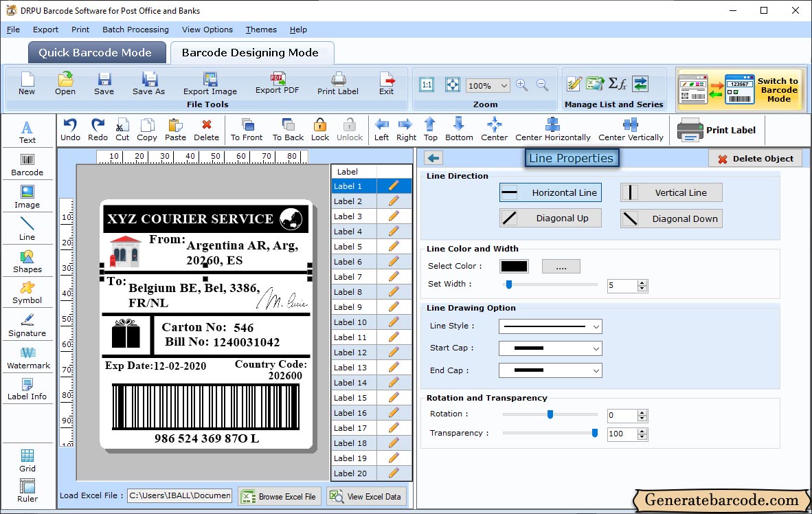
Task: Click View Excel Data
Action: pyautogui.click(x=366, y=496)
